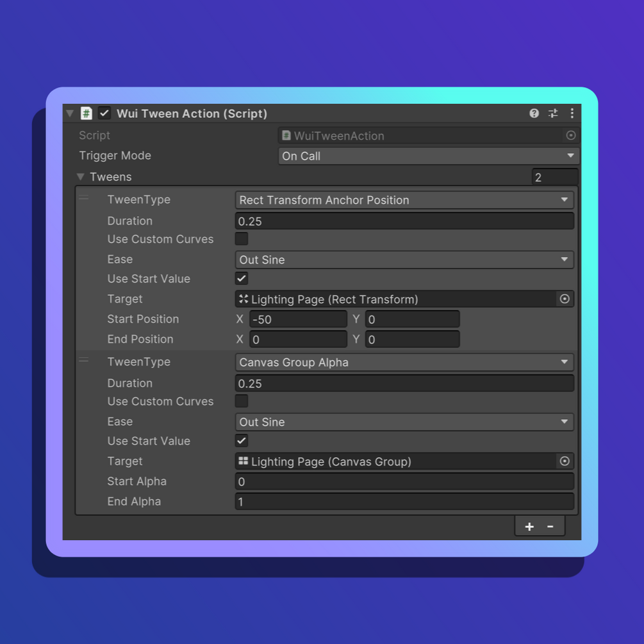Edit the Tweens array size field
The image size is (644, 644).
coord(555,178)
